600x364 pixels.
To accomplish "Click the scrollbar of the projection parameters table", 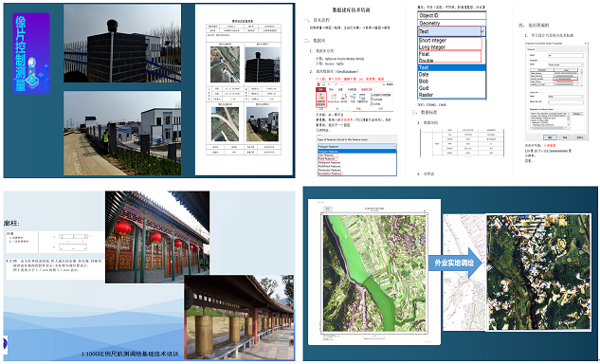I will click(582, 78).
